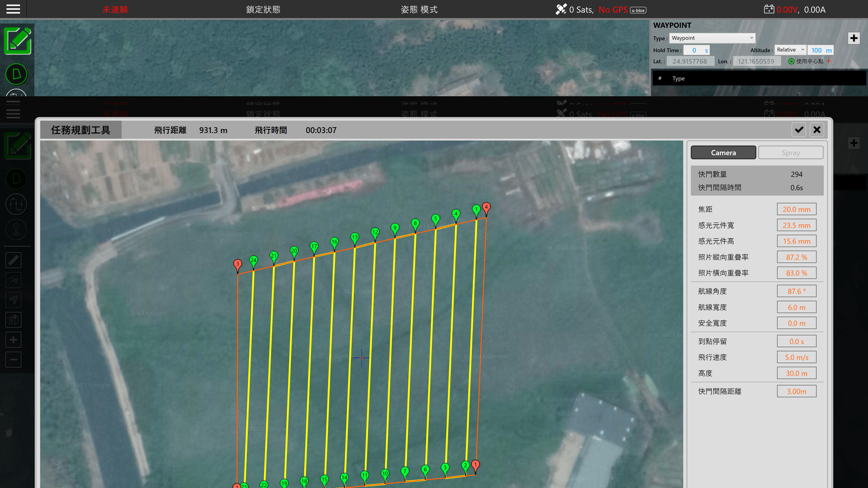Click the 飛行速度 5.0 m/s field
Viewport: 868px width, 488px height.
[x=796, y=357]
